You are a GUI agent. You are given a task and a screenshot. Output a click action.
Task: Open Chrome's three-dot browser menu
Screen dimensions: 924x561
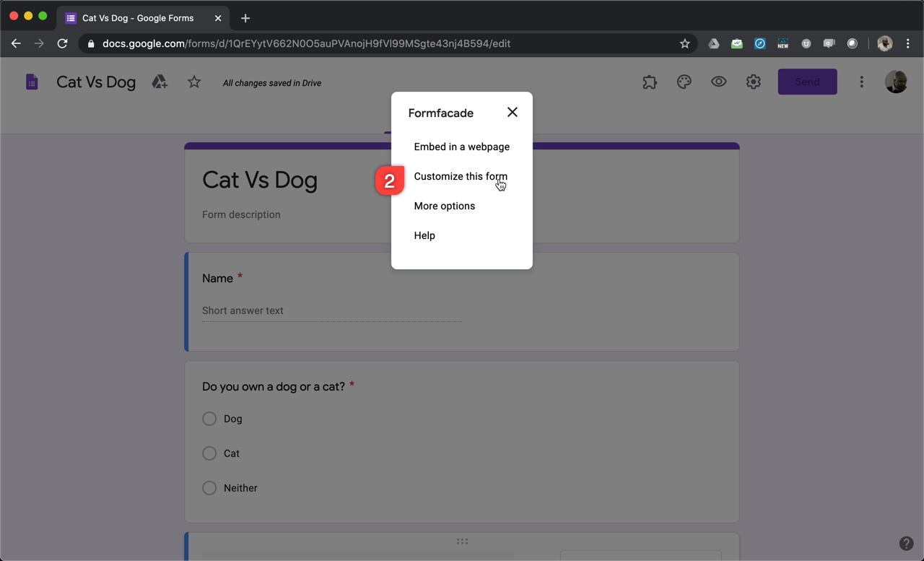[x=908, y=43]
